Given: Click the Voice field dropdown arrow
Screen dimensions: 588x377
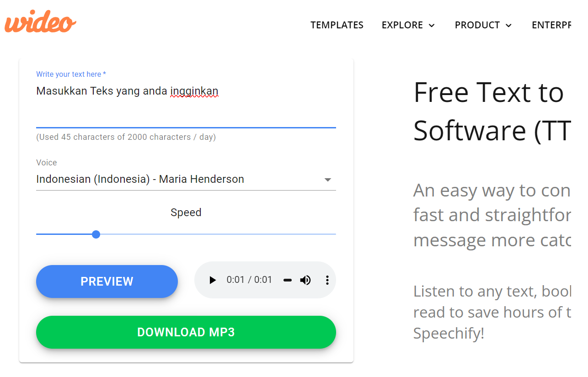Looking at the screenshot, I should pos(327,180).
